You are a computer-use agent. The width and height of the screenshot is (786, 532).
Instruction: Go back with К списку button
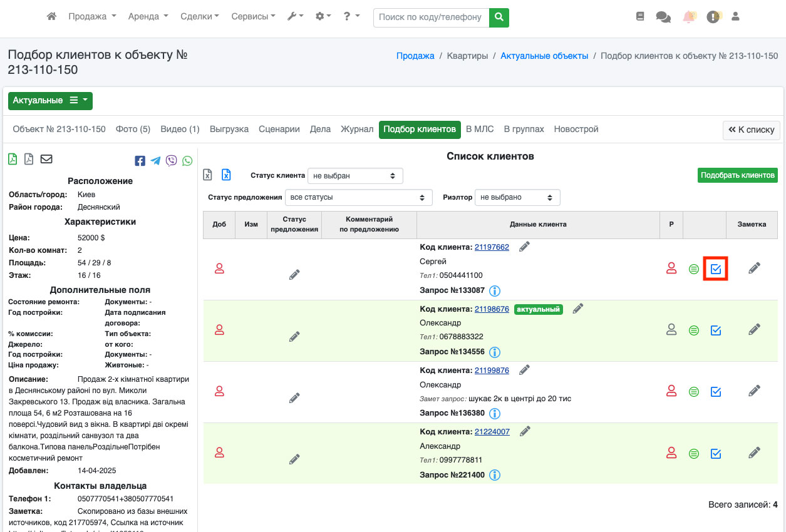(751, 130)
